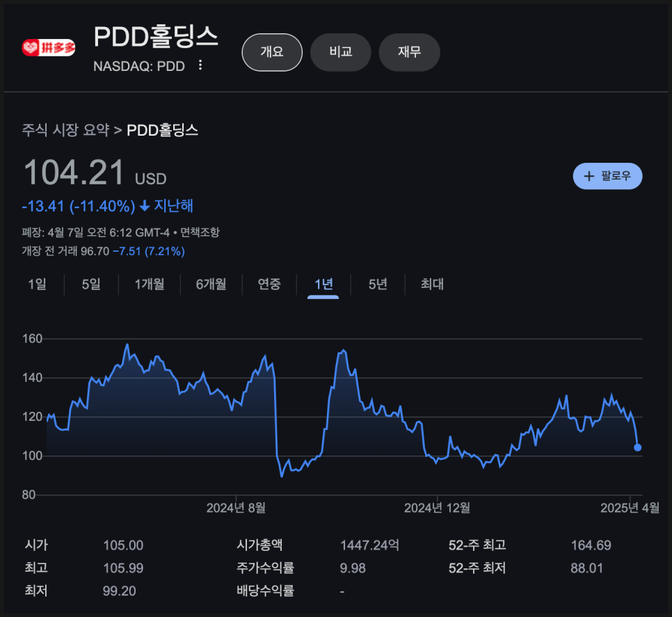
Task: Switch chart to 5년 five-year range
Action: coord(378,284)
